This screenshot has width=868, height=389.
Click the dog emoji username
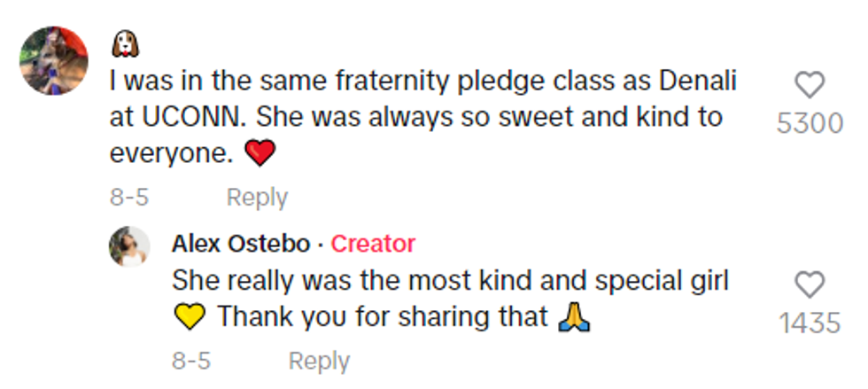tap(128, 42)
